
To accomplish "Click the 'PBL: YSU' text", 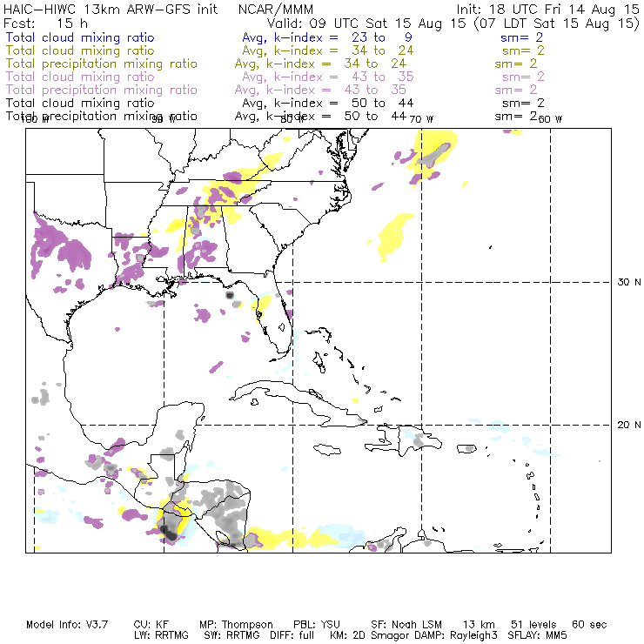I will (317, 625).
